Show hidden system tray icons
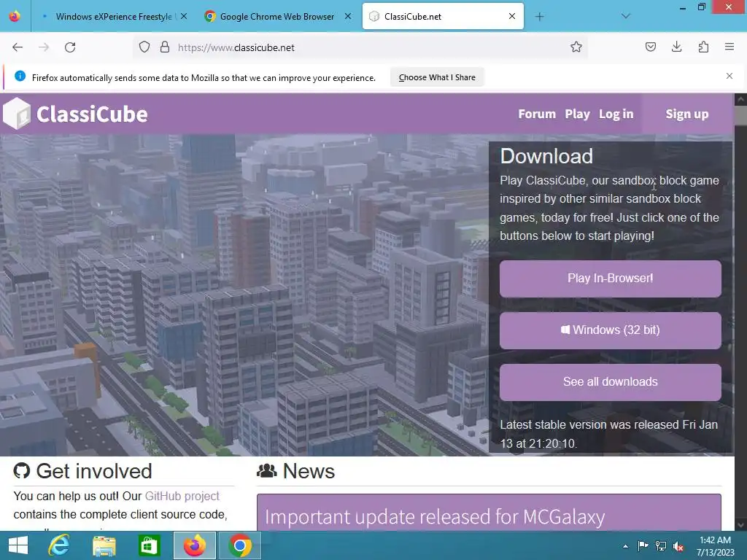Image resolution: width=747 pixels, height=560 pixels. 625,546
